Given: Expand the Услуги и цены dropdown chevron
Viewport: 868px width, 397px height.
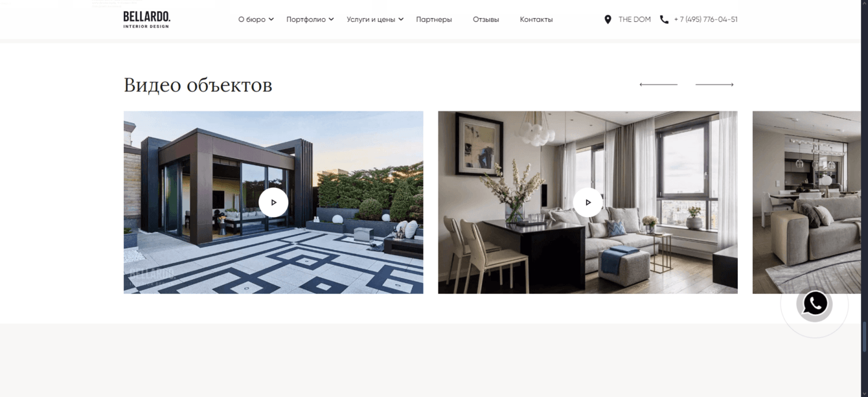Looking at the screenshot, I should point(401,19).
